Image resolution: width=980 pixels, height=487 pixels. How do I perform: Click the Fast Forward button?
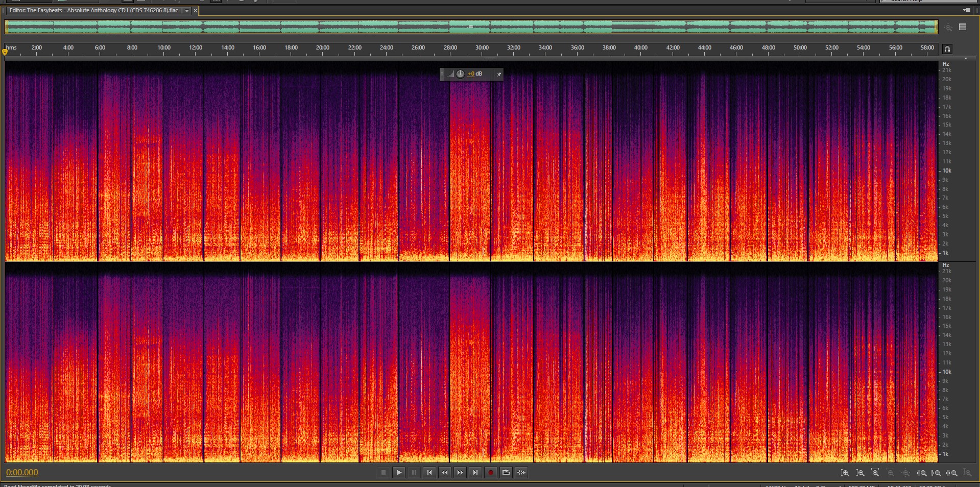click(x=460, y=473)
